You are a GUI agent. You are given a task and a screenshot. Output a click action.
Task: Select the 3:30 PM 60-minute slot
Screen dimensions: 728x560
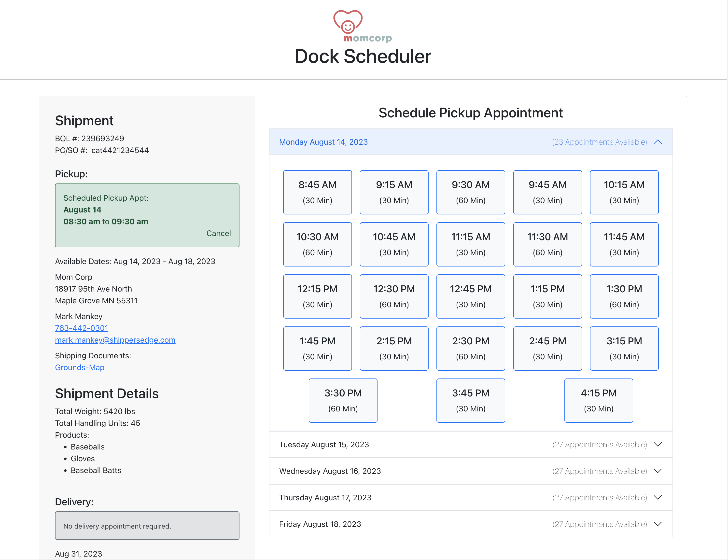[x=343, y=400]
